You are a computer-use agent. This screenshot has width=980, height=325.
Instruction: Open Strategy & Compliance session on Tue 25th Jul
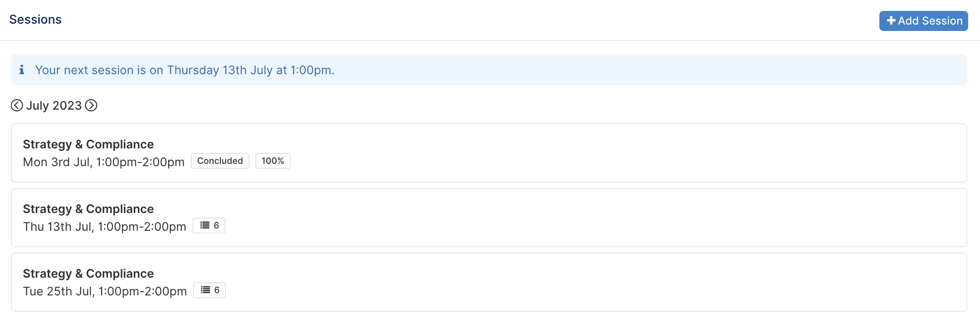489,282
